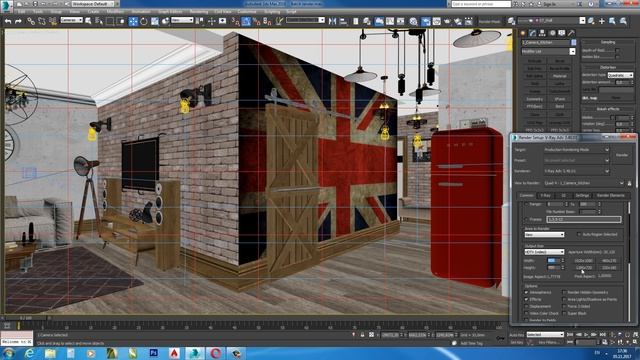
Task: Check Auto Region Selected option
Action: 579,235
